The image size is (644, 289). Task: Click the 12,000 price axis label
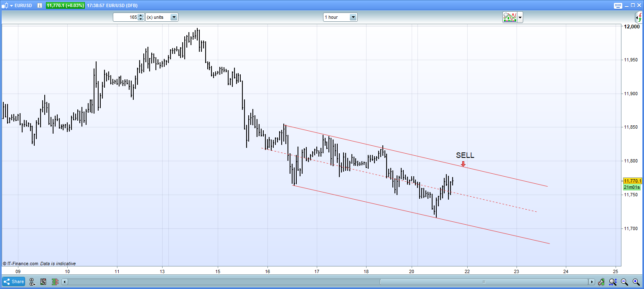632,26
